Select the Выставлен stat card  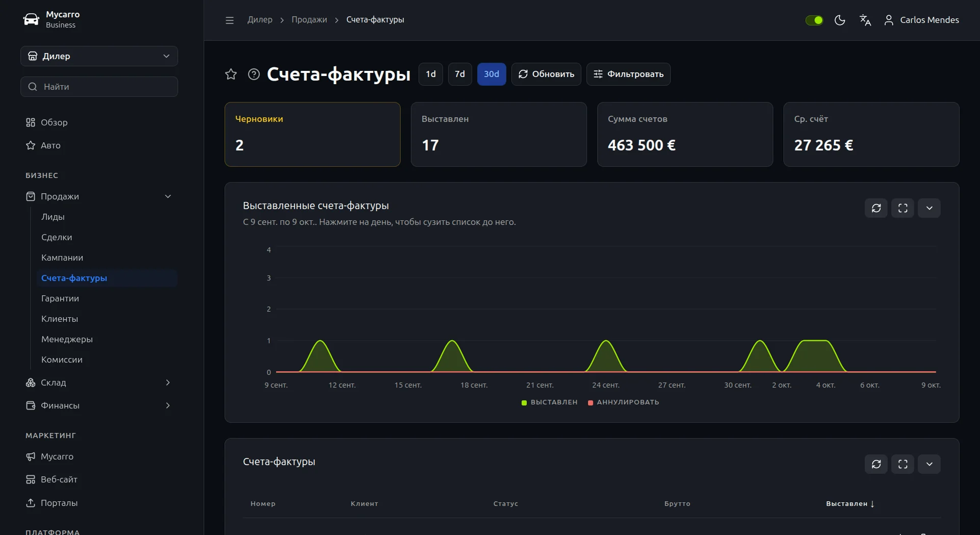(499, 134)
